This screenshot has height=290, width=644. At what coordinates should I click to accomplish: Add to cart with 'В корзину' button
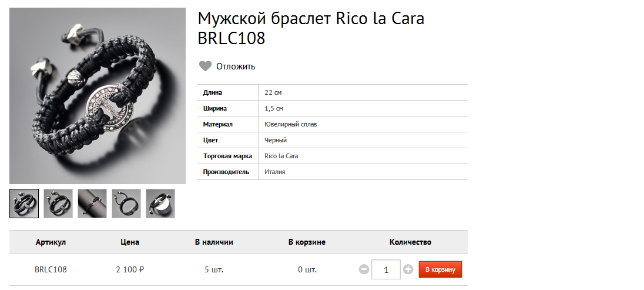pyautogui.click(x=440, y=270)
